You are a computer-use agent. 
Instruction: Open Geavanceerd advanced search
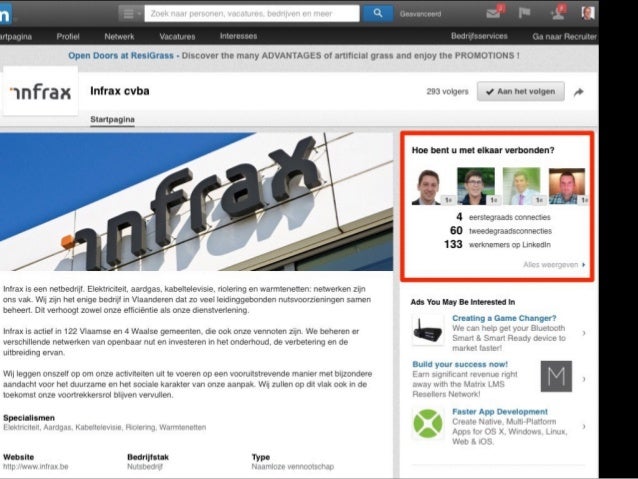[420, 14]
